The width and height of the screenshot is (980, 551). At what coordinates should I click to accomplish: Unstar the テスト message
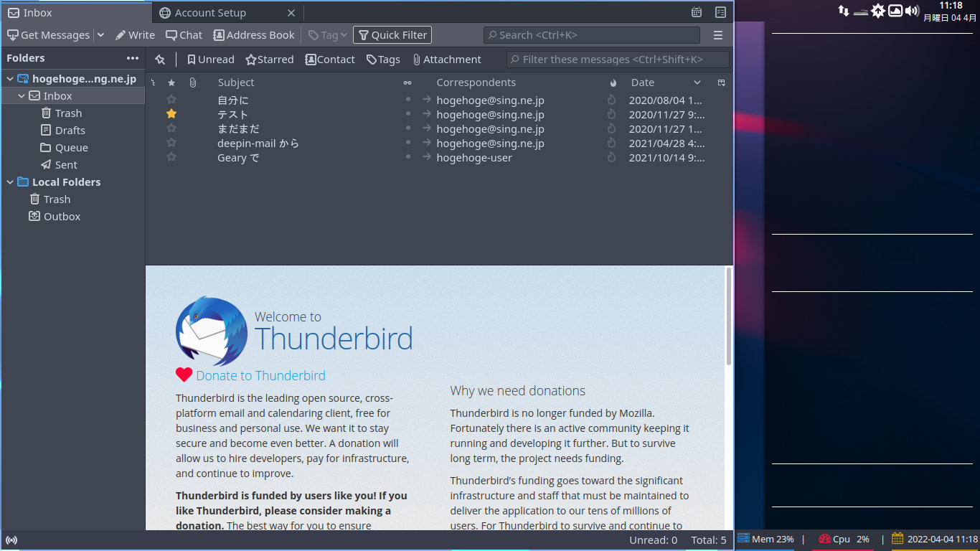[171, 114]
